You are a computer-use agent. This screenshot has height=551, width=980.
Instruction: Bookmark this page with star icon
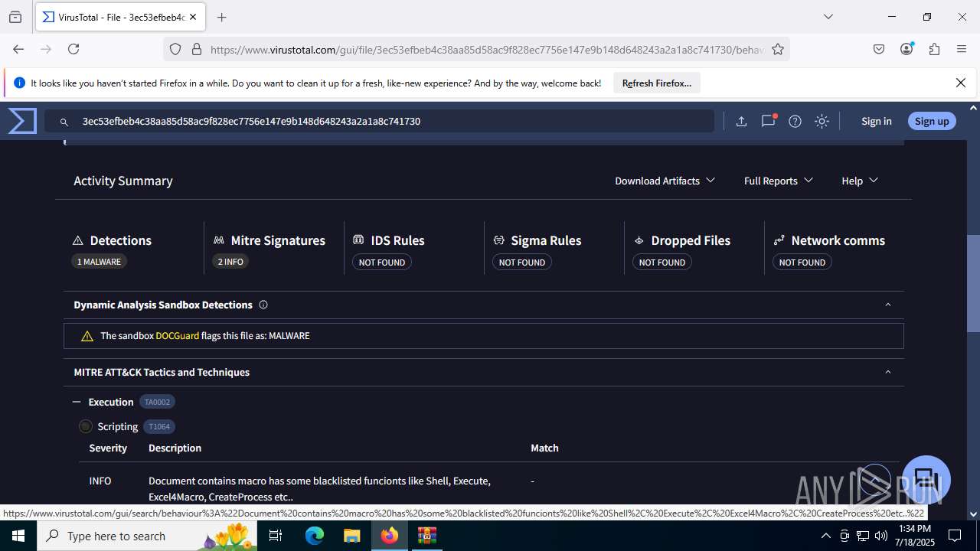778,49
